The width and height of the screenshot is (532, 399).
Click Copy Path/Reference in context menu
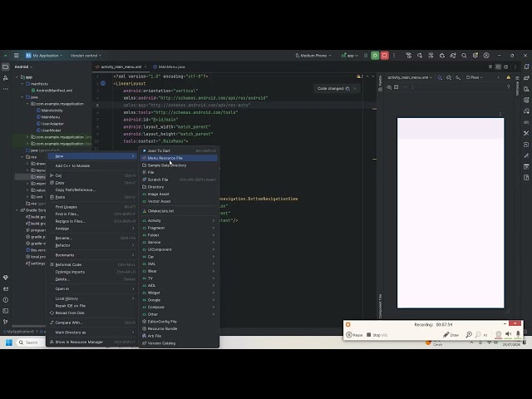(x=92, y=190)
